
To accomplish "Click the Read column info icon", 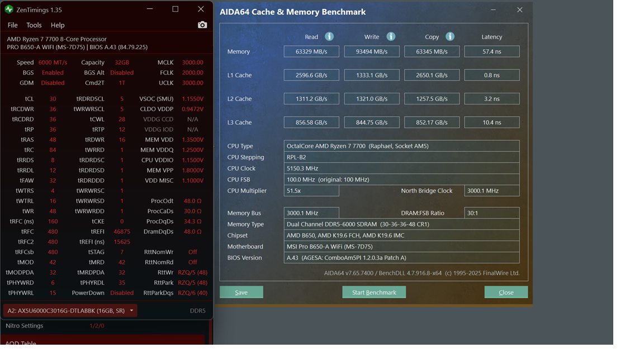I will (x=329, y=36).
